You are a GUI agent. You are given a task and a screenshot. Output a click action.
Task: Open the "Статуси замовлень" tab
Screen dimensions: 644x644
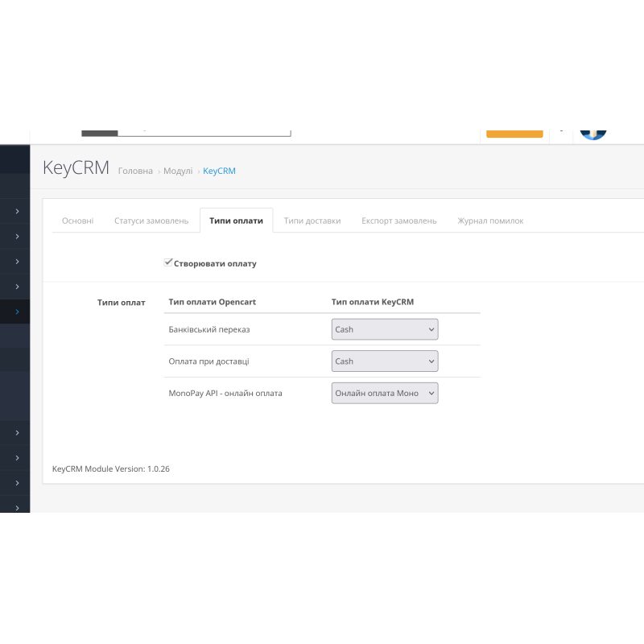[151, 220]
